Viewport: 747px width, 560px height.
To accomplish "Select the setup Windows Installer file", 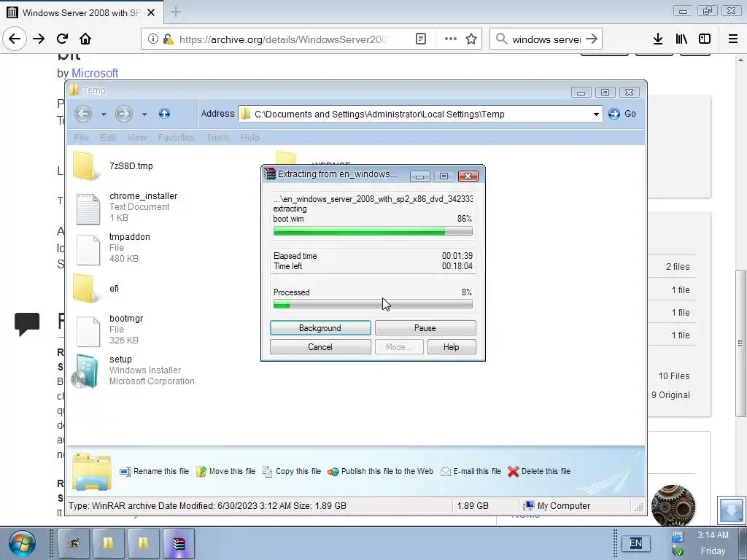I will (x=133, y=370).
